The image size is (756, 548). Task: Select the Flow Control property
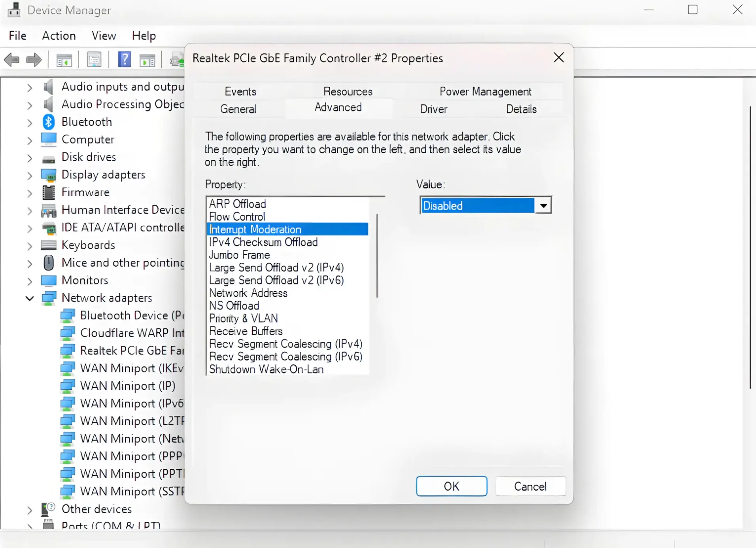[287, 217]
